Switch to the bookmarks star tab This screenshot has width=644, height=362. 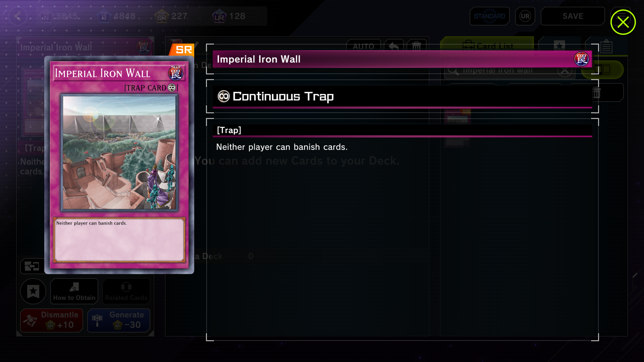[x=559, y=46]
